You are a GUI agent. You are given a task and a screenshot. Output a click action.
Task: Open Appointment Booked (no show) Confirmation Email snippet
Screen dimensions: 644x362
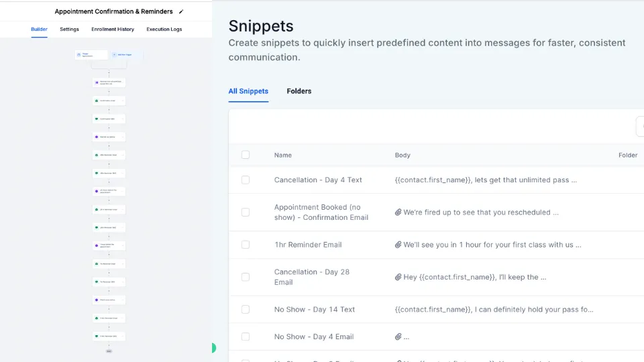321,213
